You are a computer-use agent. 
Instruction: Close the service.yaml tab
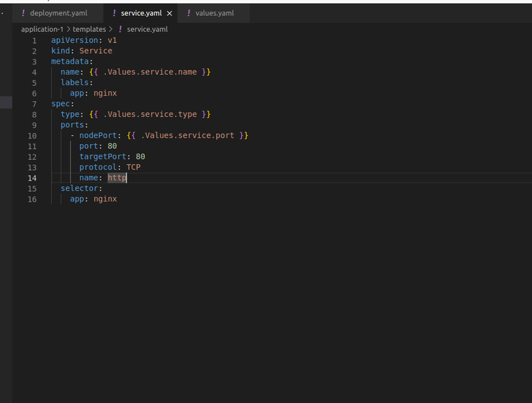click(x=170, y=14)
